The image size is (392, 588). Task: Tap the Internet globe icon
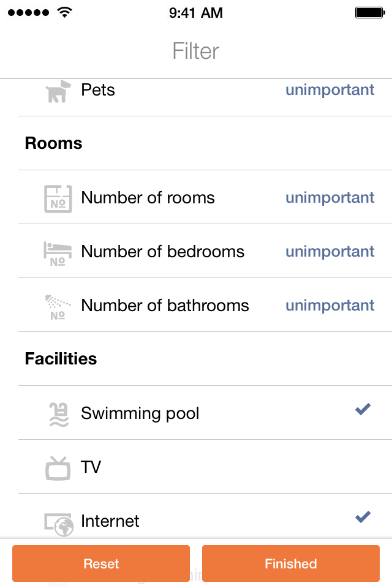[x=59, y=525]
